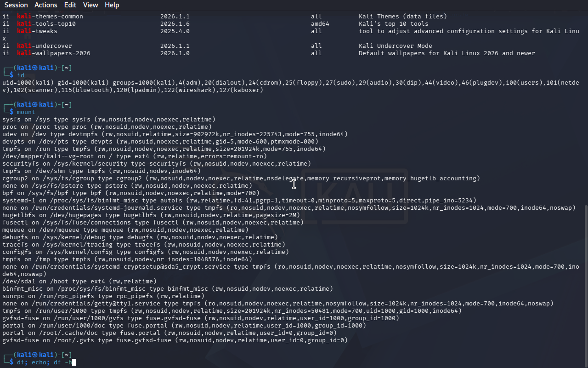Click the kali-tools-top10 package name
Image resolution: width=588 pixels, height=368 pixels.
point(46,24)
